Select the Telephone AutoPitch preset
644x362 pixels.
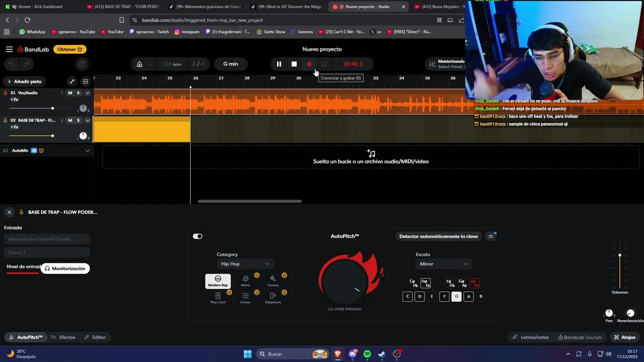273,298
